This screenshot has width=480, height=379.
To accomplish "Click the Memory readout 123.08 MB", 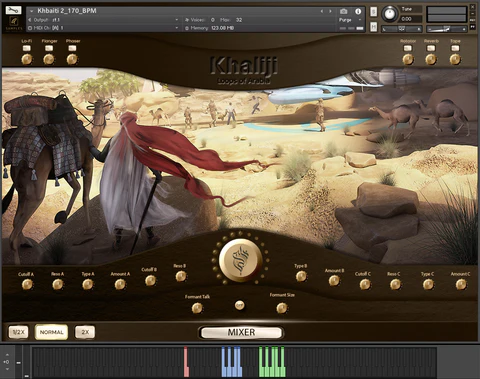I will 222,28.
